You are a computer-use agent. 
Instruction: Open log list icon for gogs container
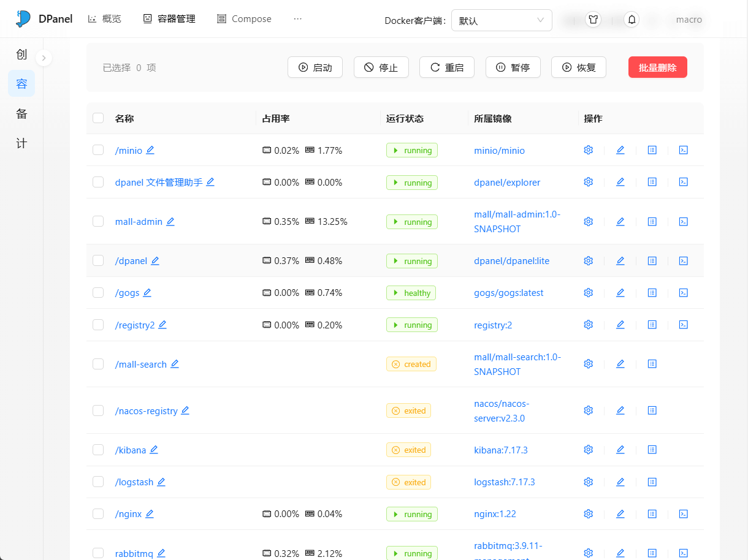tap(652, 293)
